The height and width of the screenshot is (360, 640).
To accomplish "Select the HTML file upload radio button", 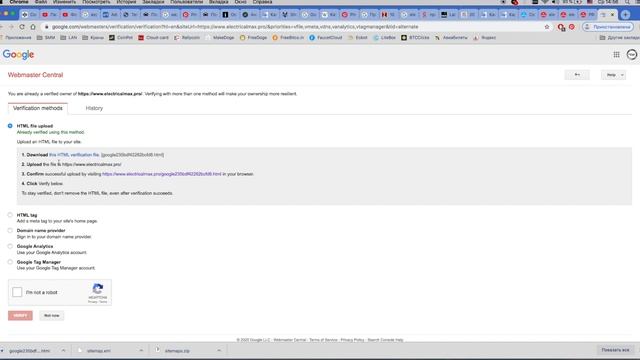I will 10,126.
